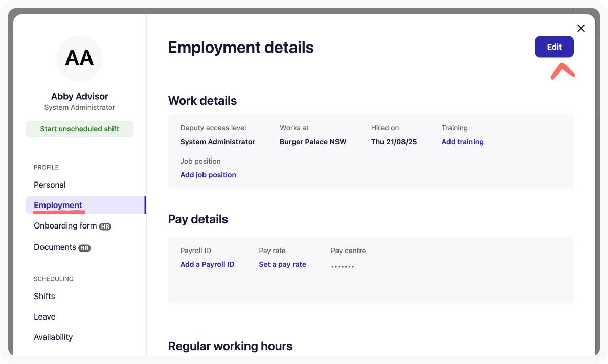Click the Abby Advisor name text
The width and height of the screenshot is (608, 364).
80,96
